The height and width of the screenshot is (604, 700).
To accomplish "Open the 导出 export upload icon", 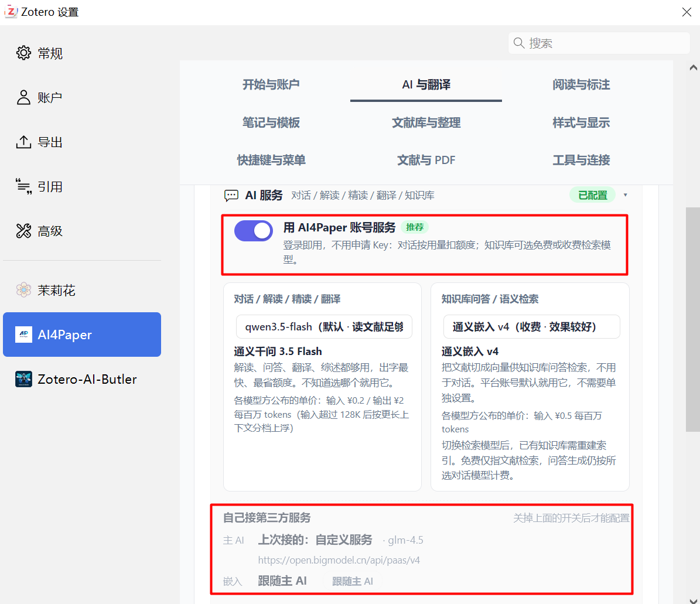I will pos(23,142).
